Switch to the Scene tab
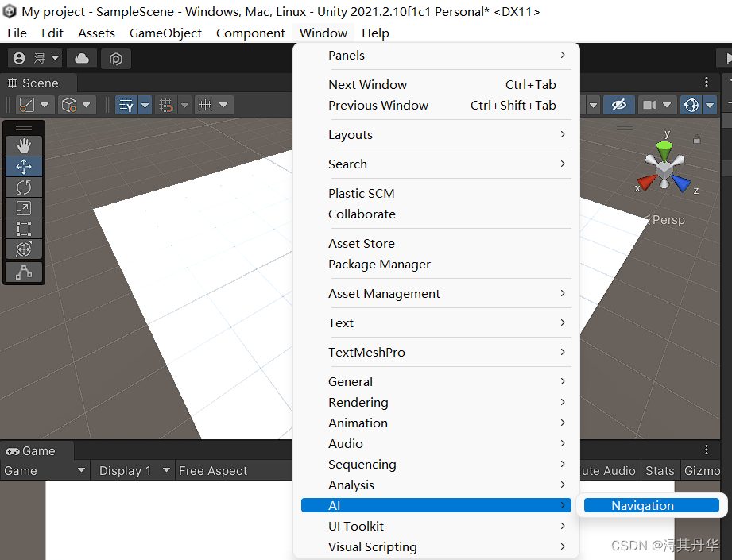The width and height of the screenshot is (732, 560). [39, 83]
